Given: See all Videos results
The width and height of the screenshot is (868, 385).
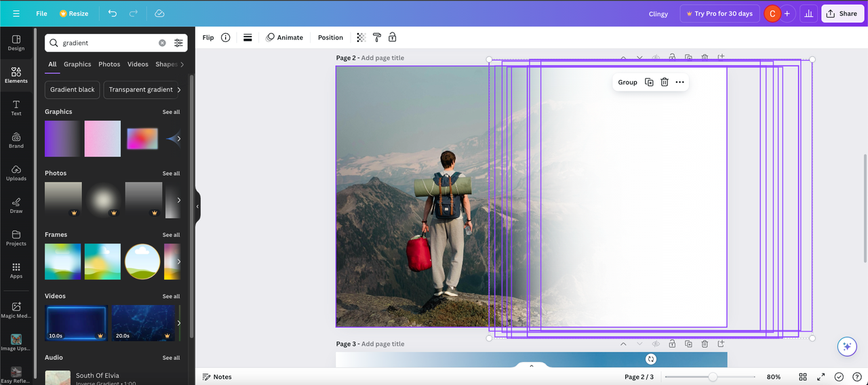Looking at the screenshot, I should tap(171, 296).
